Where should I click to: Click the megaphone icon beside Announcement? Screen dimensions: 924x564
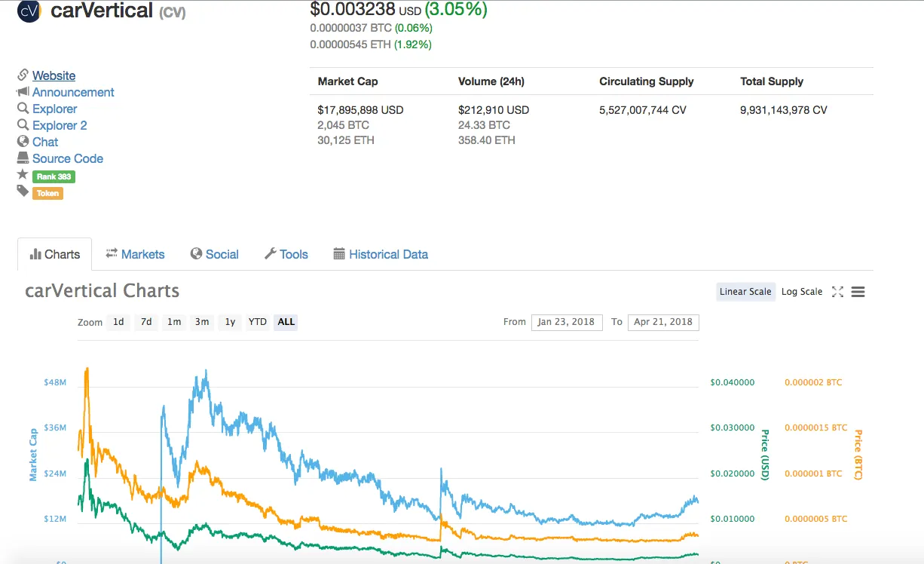tap(23, 92)
